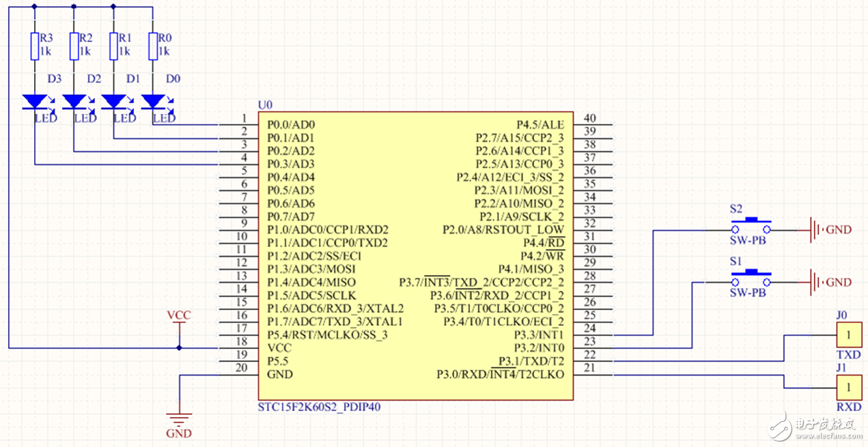Select resistor R2 symbol
The image size is (868, 447).
[x=74, y=45]
